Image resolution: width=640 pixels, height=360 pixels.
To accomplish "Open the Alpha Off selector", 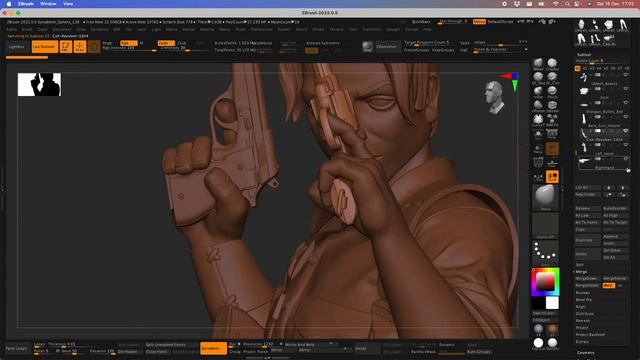I will [545, 225].
